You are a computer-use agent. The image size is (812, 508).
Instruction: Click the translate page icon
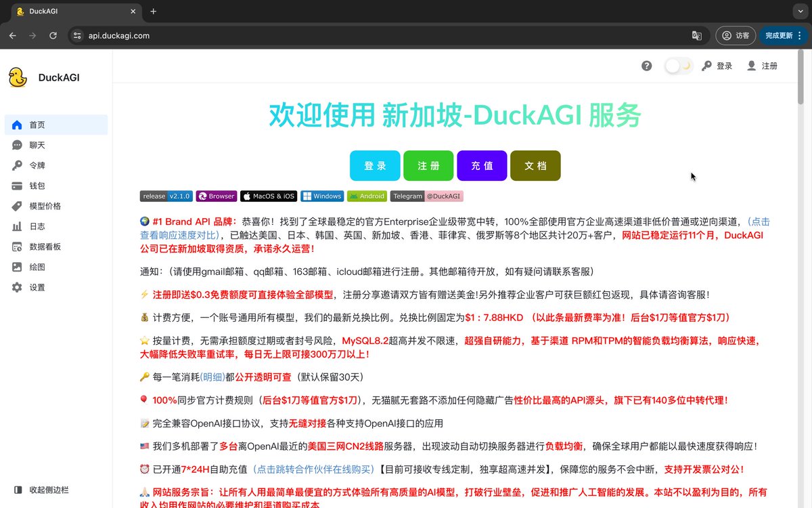pyautogui.click(x=696, y=35)
